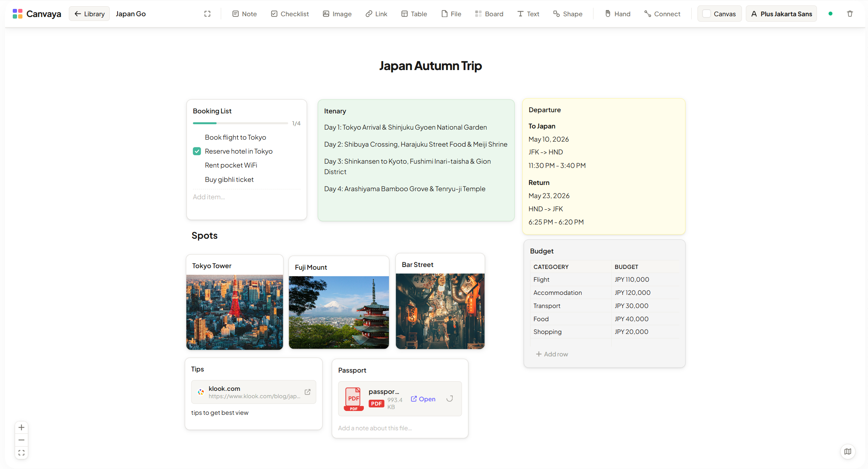Viewport: 868px width, 469px height.
Task: Select the Text tool
Action: point(529,14)
